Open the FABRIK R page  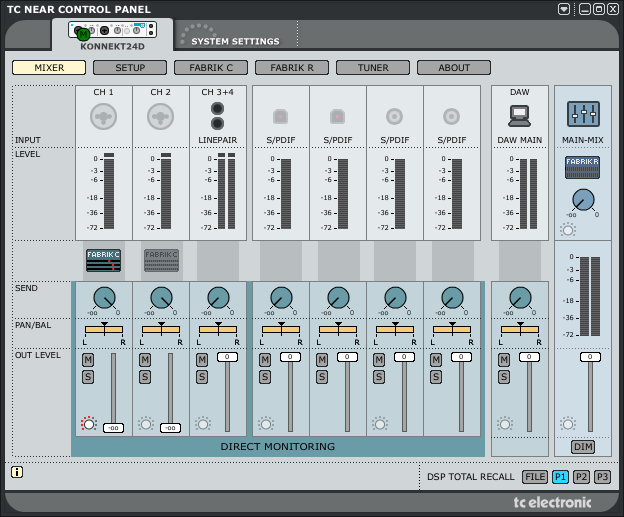pyautogui.click(x=292, y=68)
